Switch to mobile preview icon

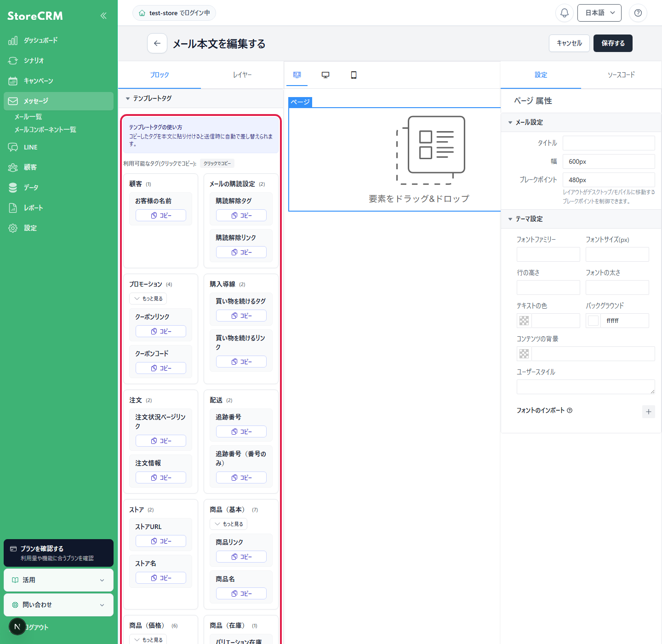354,75
